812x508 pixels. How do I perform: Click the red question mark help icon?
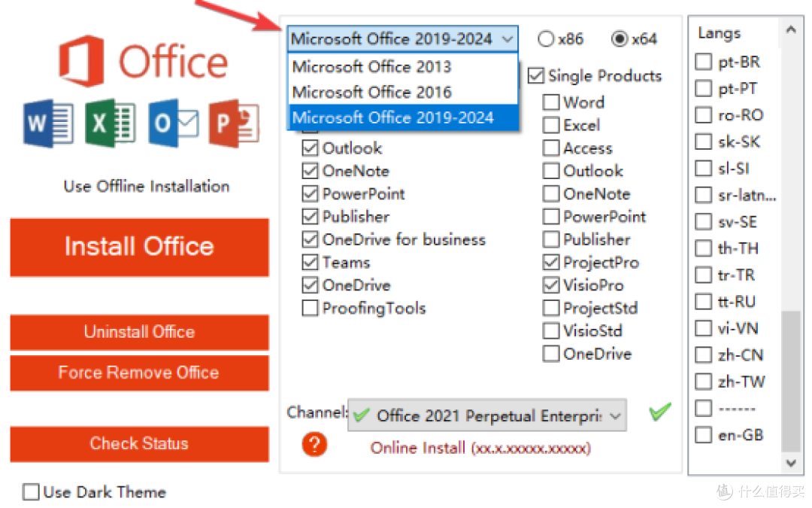coord(314,444)
